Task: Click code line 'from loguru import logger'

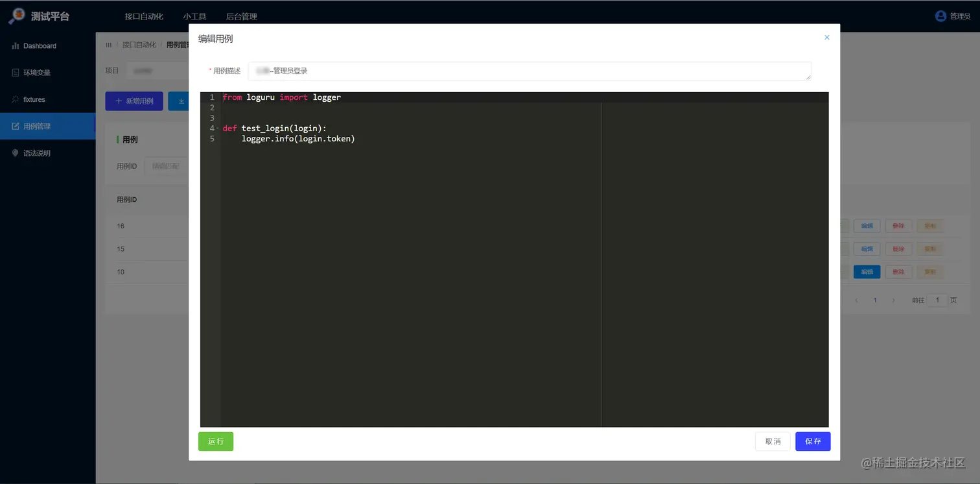Action: click(282, 97)
